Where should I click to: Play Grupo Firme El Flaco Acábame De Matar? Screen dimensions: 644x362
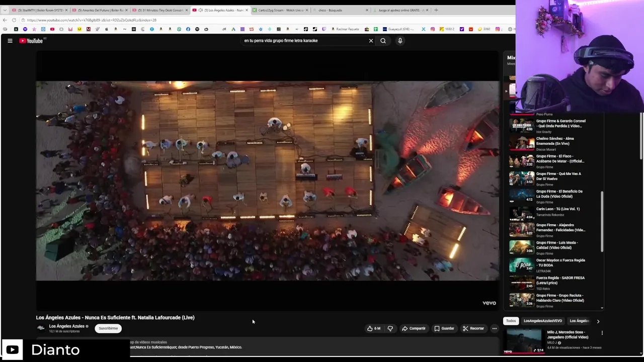point(553,160)
